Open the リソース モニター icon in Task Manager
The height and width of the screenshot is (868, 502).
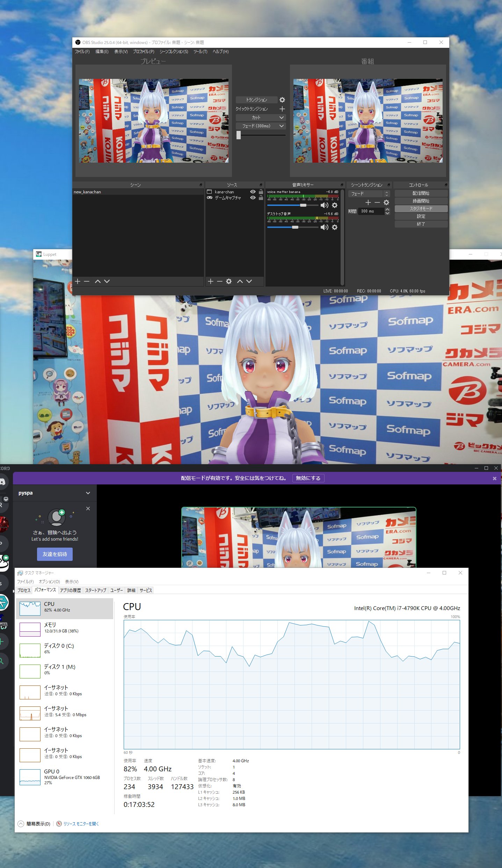click(59, 824)
